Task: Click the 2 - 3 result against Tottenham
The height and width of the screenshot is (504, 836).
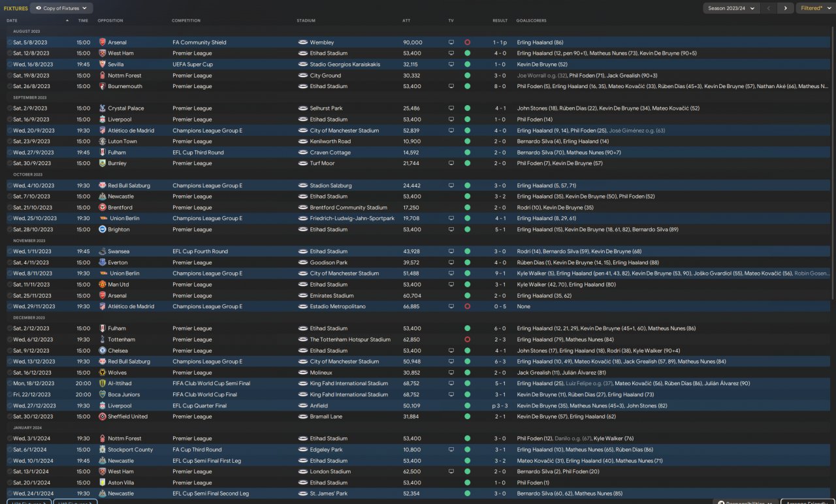Action: point(500,339)
